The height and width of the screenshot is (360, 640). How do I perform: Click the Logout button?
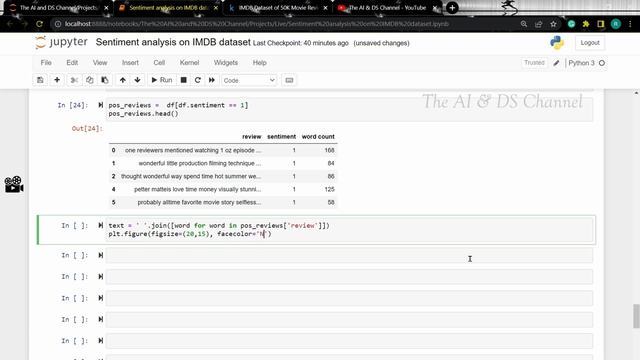pyautogui.click(x=590, y=43)
